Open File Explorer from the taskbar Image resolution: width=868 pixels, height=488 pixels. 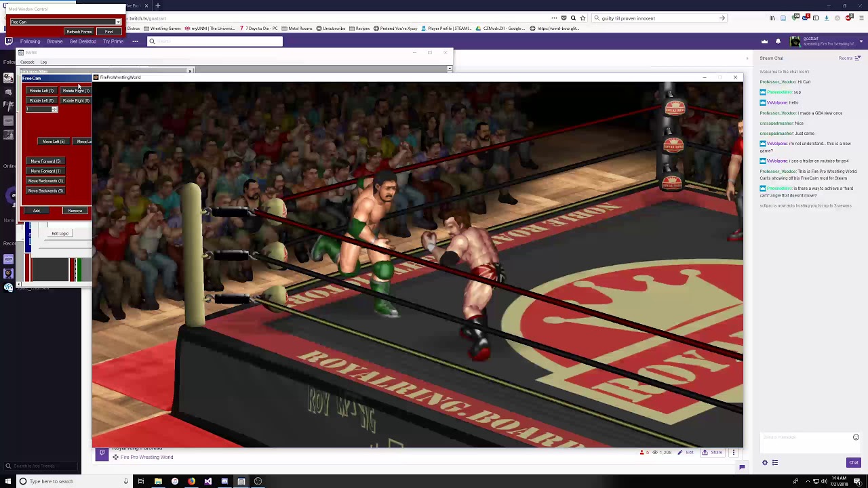point(158,481)
